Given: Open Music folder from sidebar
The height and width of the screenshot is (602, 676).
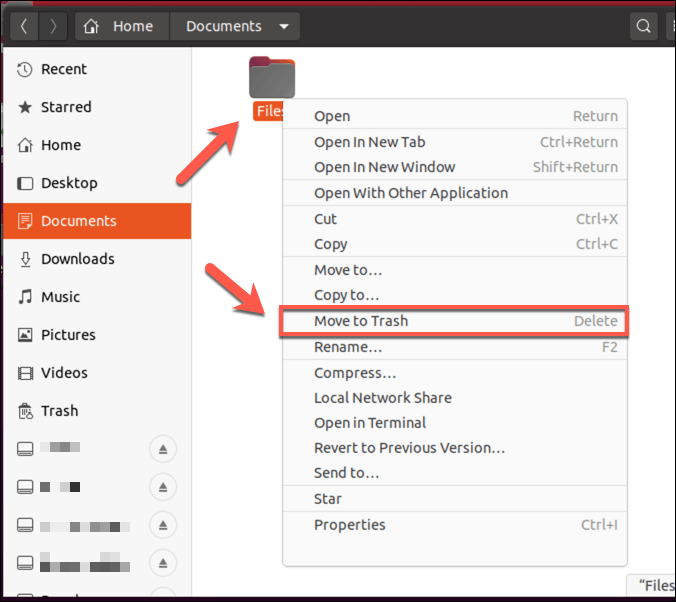Looking at the screenshot, I should pos(60,297).
